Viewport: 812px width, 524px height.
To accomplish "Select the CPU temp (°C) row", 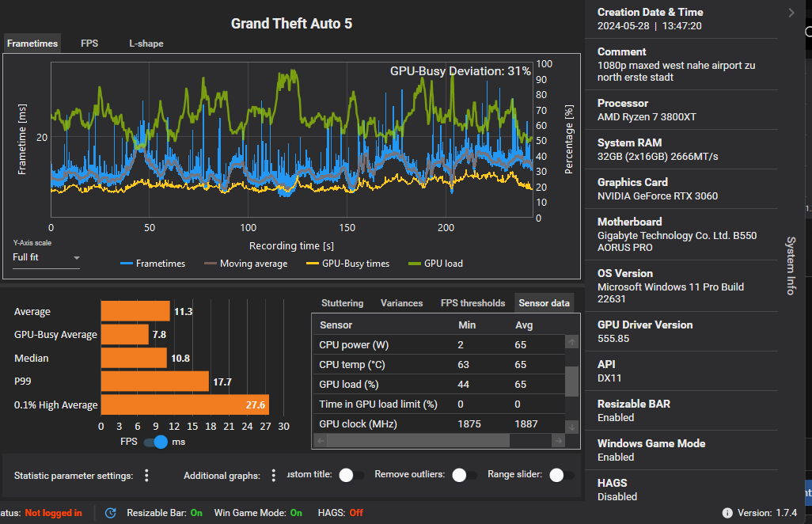I will tap(438, 365).
